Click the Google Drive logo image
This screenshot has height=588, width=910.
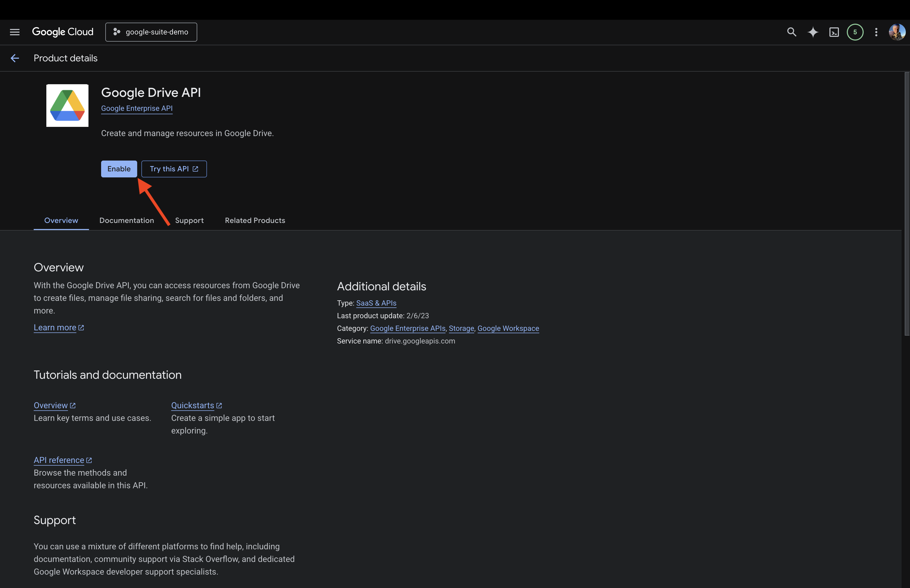[67, 105]
